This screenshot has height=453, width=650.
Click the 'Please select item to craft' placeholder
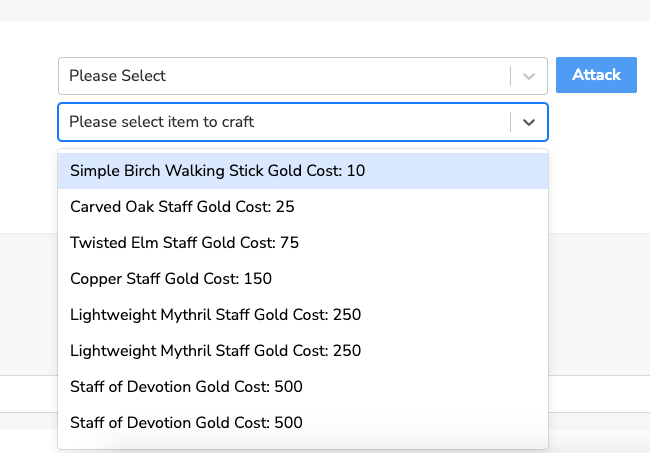[x=161, y=122]
